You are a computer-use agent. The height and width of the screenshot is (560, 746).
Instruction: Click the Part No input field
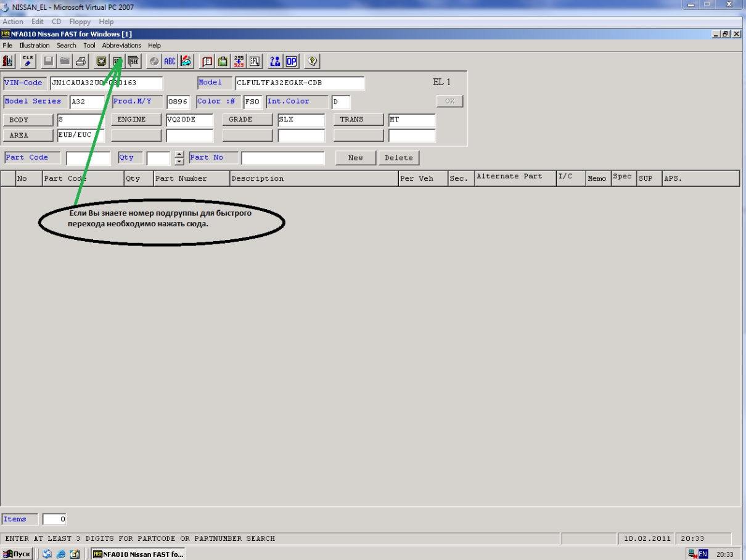pyautogui.click(x=282, y=159)
